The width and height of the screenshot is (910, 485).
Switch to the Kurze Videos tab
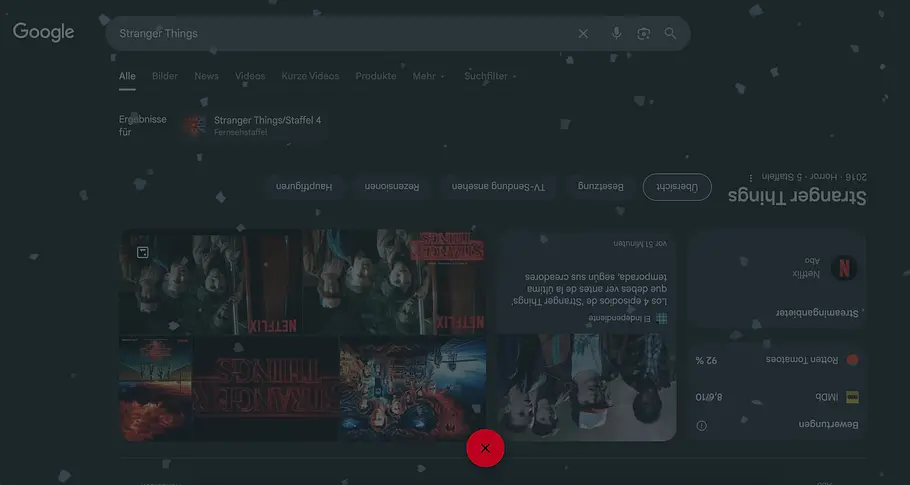tap(310, 76)
